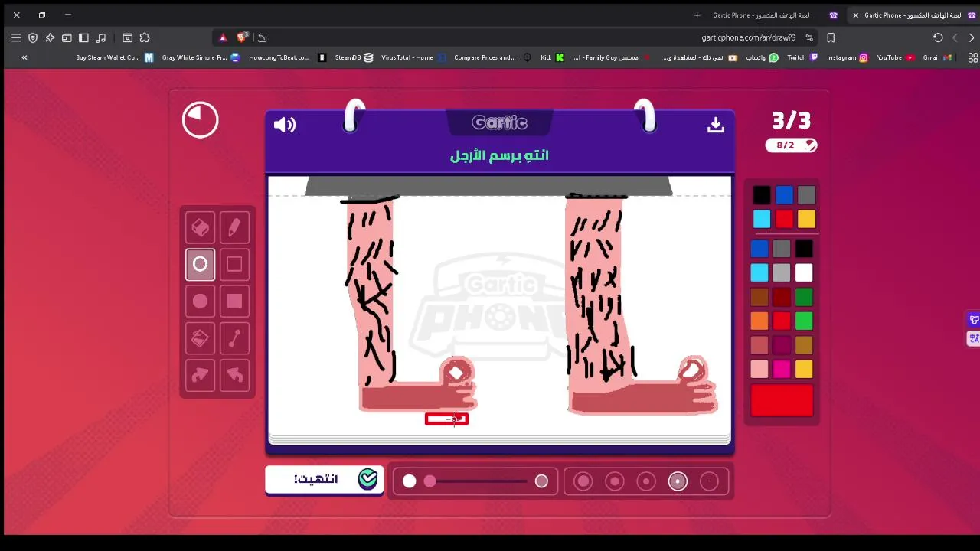Click the Gartic logo in header
The image size is (980, 551).
499,122
